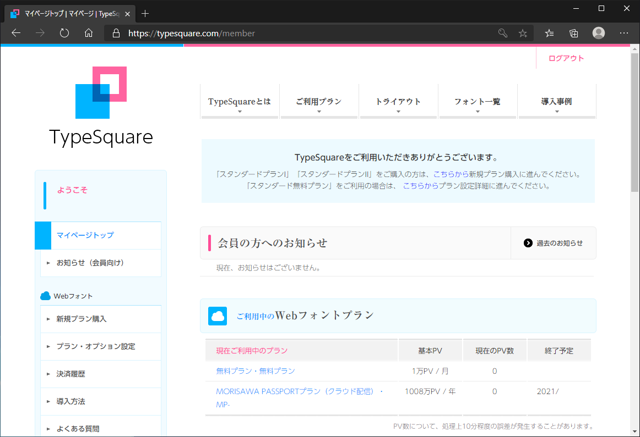Open the collections icon

click(574, 33)
